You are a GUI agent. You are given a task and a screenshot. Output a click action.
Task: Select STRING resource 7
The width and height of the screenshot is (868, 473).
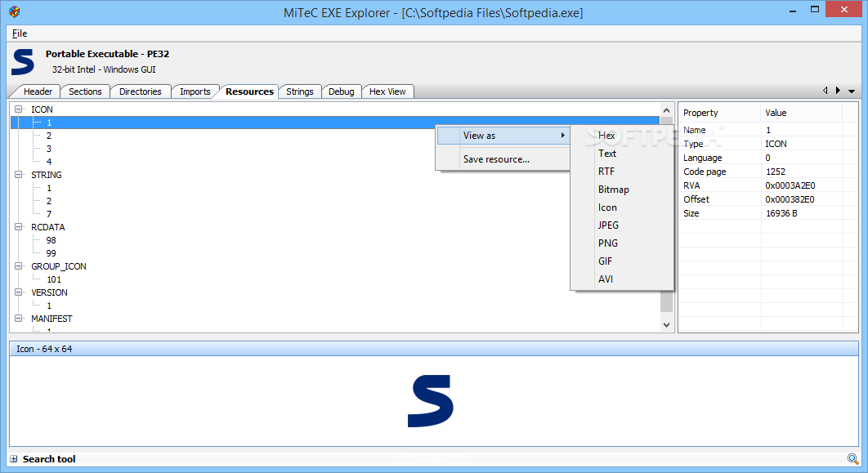coord(49,214)
